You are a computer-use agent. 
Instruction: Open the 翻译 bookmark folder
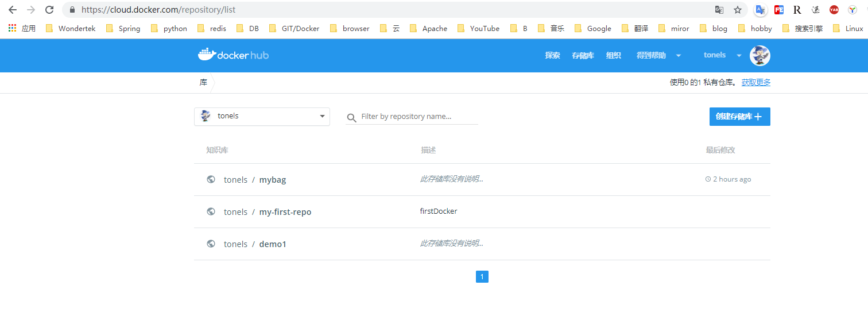pos(635,28)
